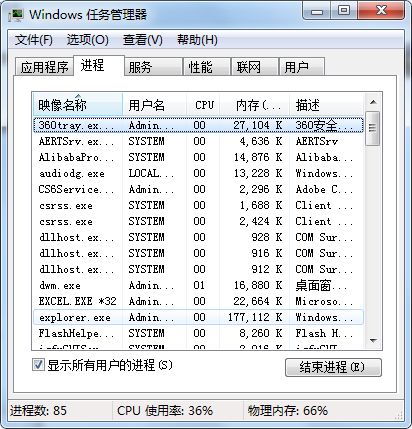Click the vertical scrollbar thumb
The image size is (412, 429).
373,128
